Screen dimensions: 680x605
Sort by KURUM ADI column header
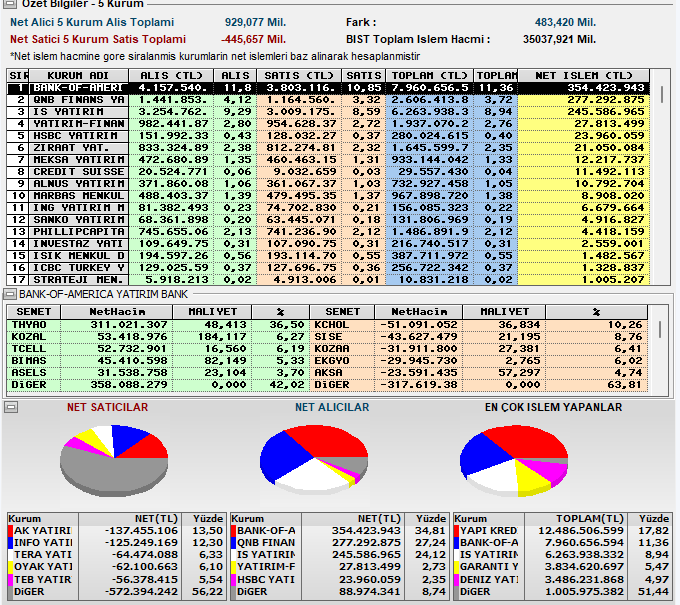(78, 75)
